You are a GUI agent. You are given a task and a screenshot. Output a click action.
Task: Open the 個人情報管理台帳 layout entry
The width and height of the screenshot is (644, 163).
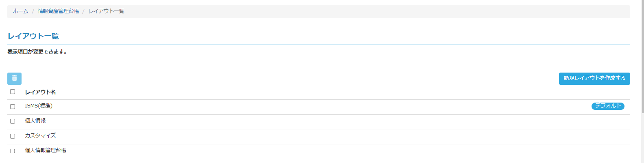(45, 150)
